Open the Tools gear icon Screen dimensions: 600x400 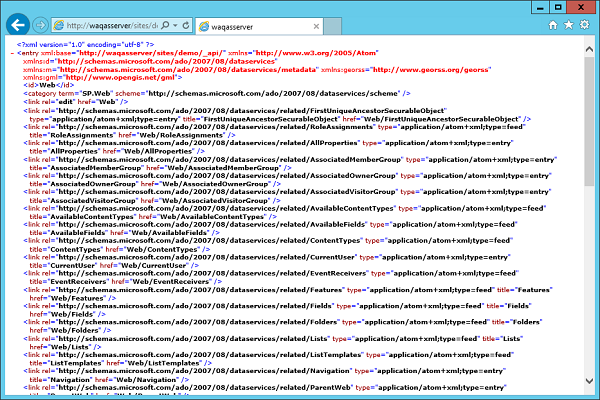[584, 25]
